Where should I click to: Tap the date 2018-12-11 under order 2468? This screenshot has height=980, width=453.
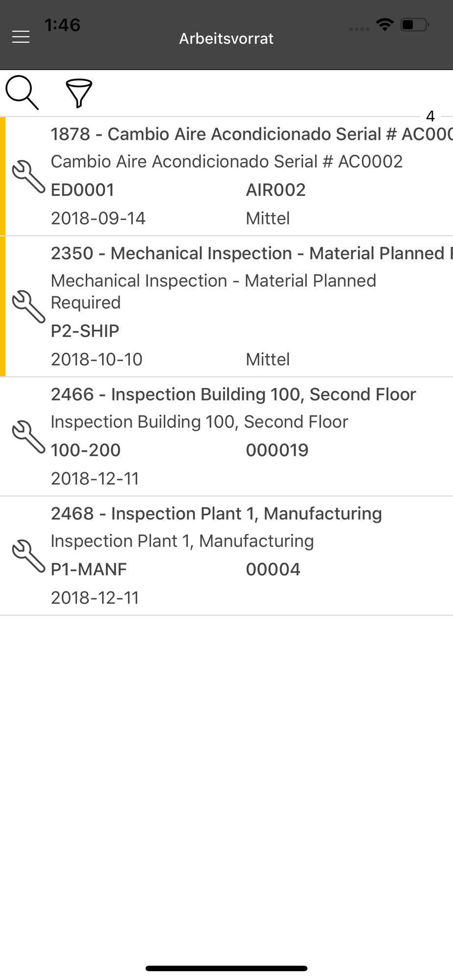click(95, 598)
